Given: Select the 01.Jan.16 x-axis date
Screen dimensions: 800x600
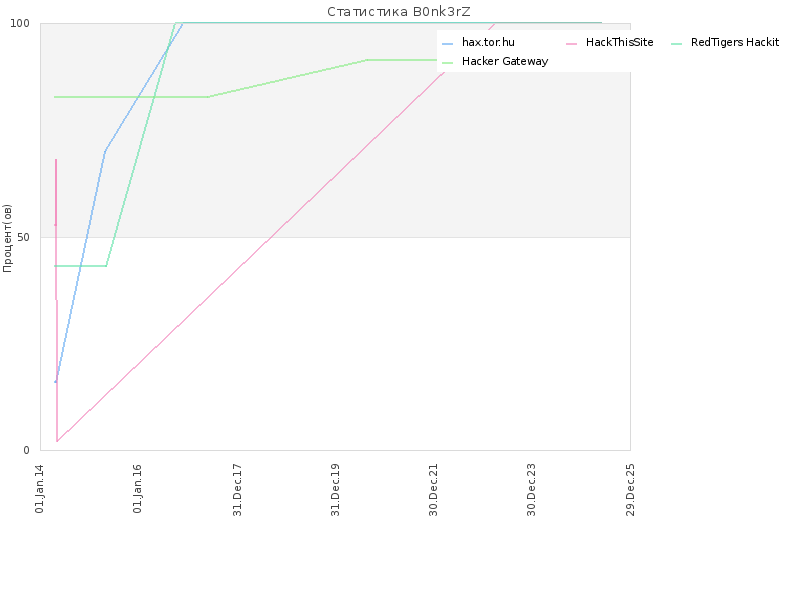Looking at the screenshot, I should 138,488.
